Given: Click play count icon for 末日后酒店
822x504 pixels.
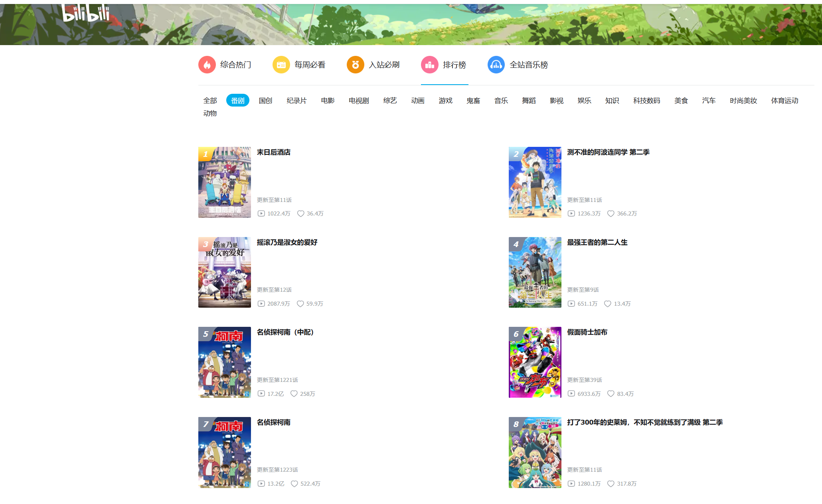Looking at the screenshot, I should 261,213.
